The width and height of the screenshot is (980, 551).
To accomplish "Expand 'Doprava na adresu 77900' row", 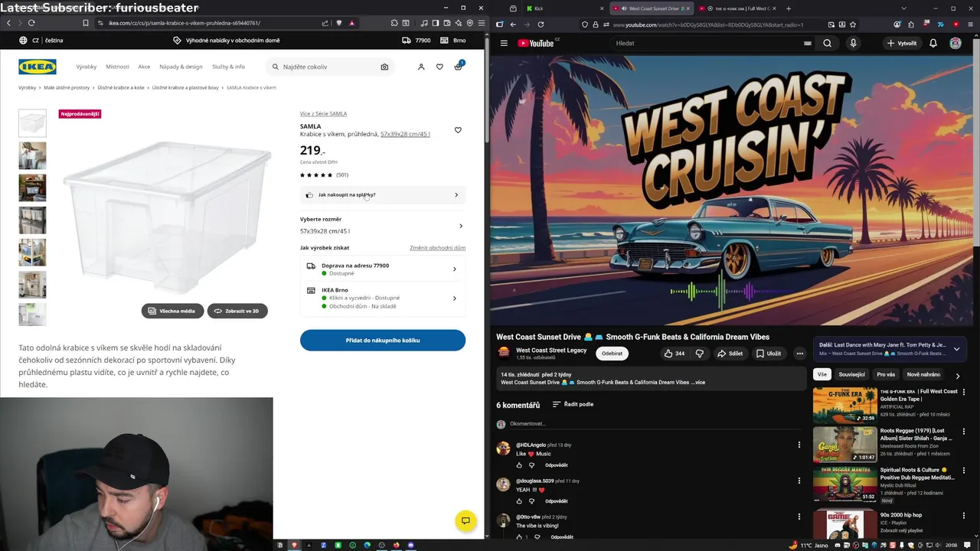I will tap(382, 269).
